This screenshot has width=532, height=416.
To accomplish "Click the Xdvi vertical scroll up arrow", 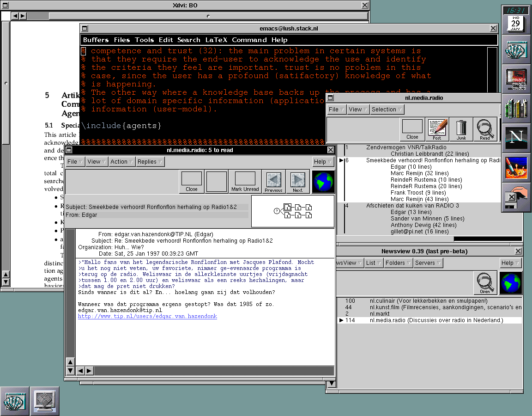I will (6, 275).
